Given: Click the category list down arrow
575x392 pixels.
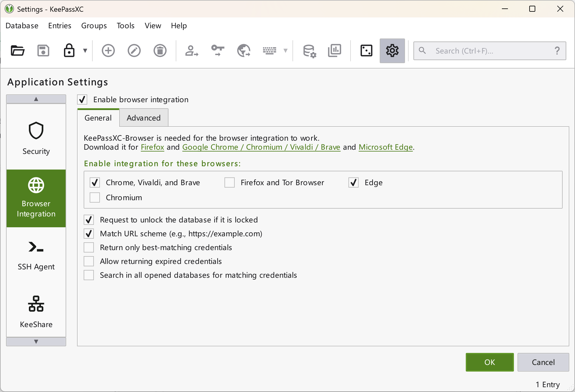Looking at the screenshot, I should pyautogui.click(x=36, y=341).
